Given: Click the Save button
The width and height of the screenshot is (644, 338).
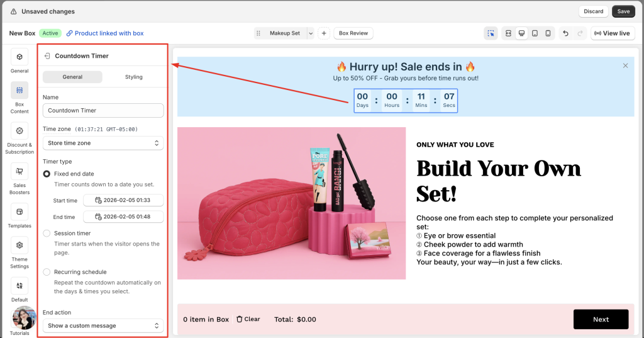Looking at the screenshot, I should 623,11.
